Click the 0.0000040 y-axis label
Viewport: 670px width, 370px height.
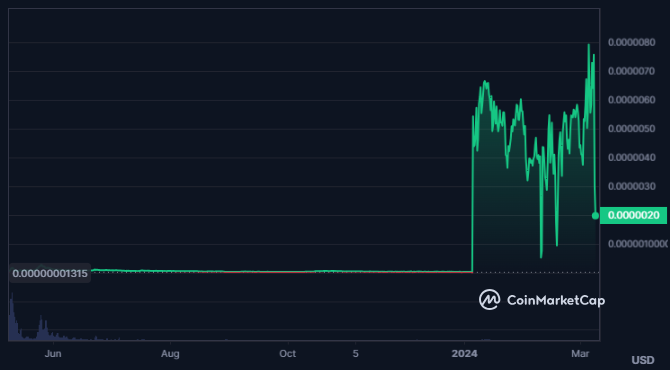(631, 158)
